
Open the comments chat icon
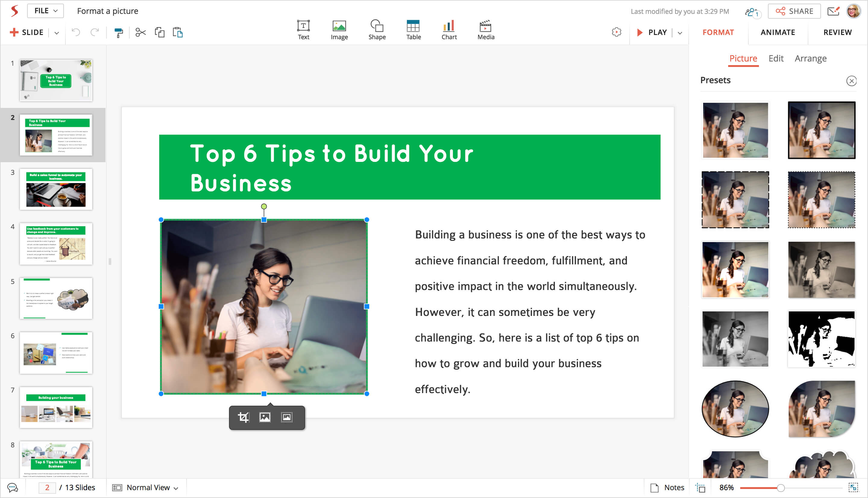coord(13,487)
